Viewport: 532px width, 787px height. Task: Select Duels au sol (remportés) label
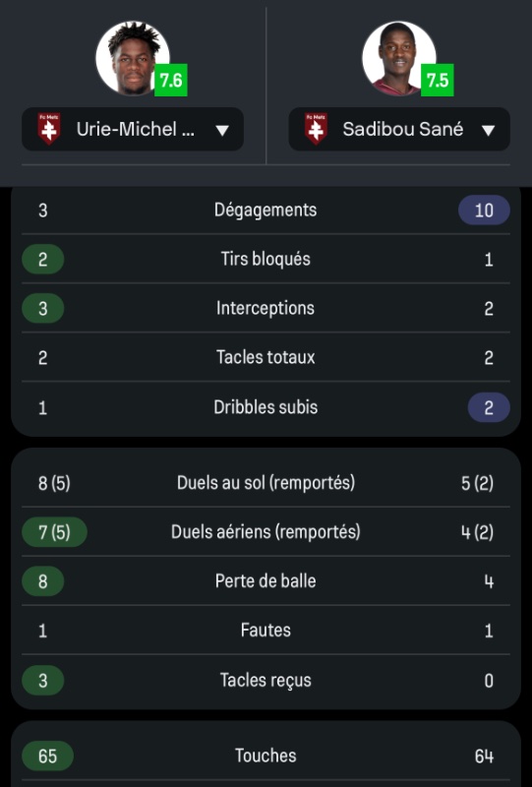click(266, 482)
